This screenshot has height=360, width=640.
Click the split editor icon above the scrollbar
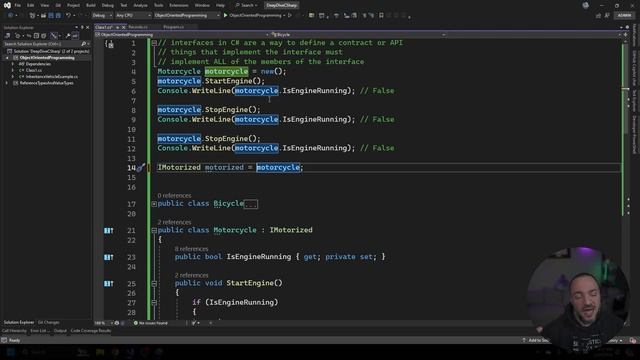[x=625, y=35]
